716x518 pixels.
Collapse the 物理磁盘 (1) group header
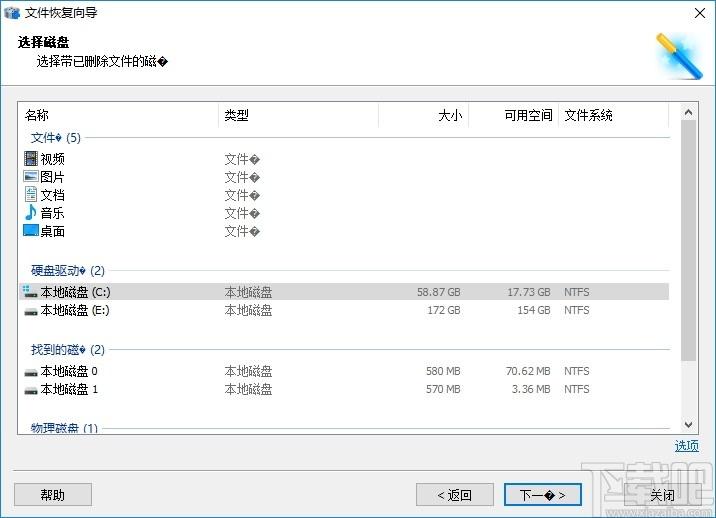(64, 428)
